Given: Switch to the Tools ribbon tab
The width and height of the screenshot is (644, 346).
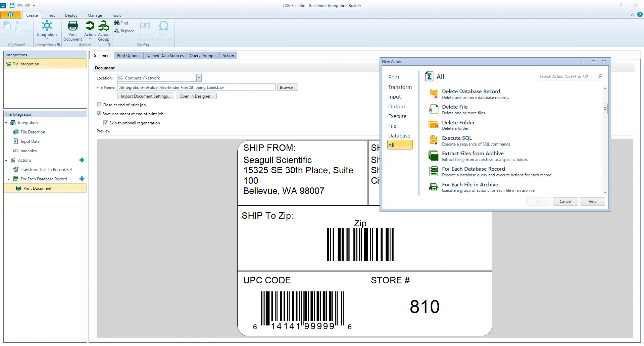Looking at the screenshot, I should coord(116,15).
